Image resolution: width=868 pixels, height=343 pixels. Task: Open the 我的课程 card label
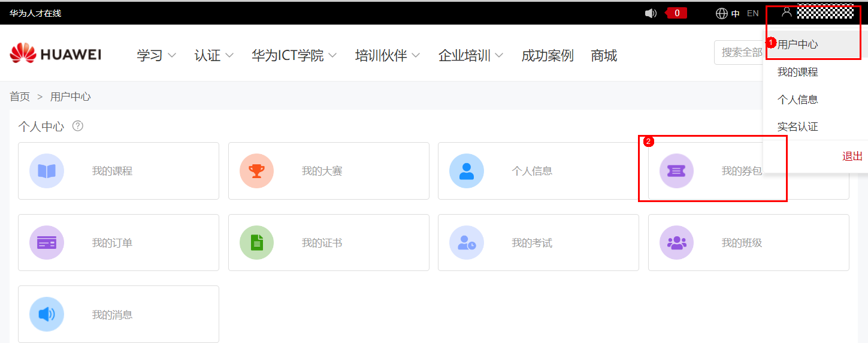point(112,171)
